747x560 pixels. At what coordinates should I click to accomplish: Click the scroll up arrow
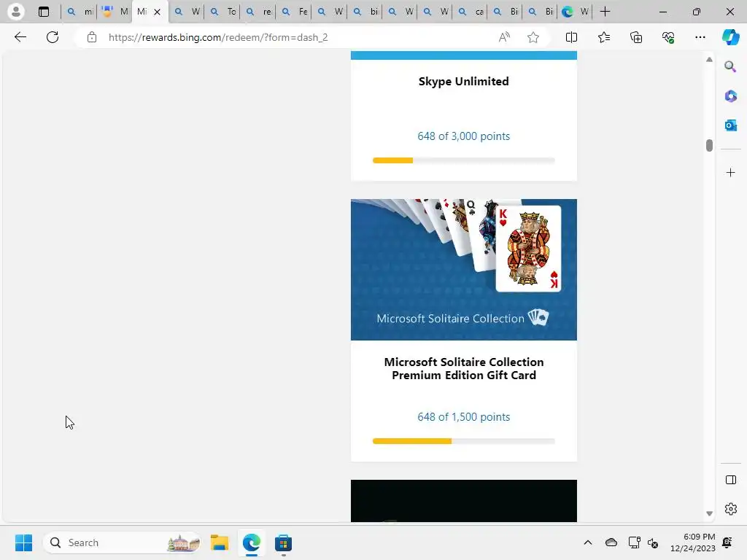pos(709,60)
